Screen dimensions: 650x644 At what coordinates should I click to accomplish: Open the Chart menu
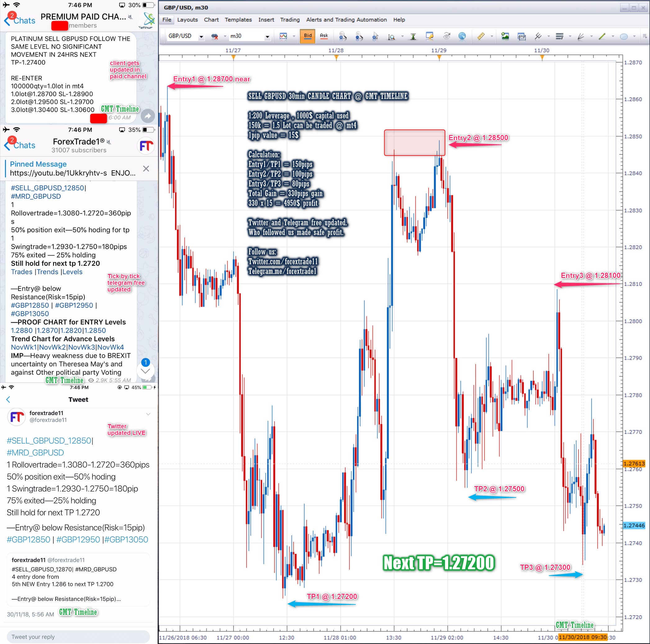(x=211, y=20)
